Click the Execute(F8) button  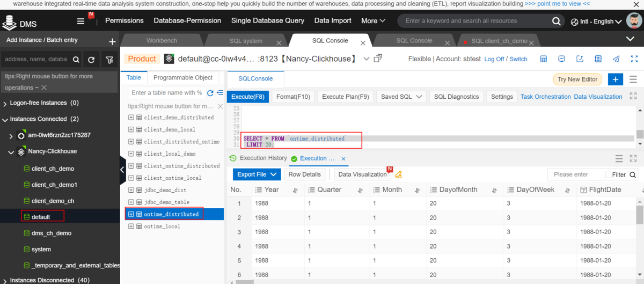(x=248, y=97)
